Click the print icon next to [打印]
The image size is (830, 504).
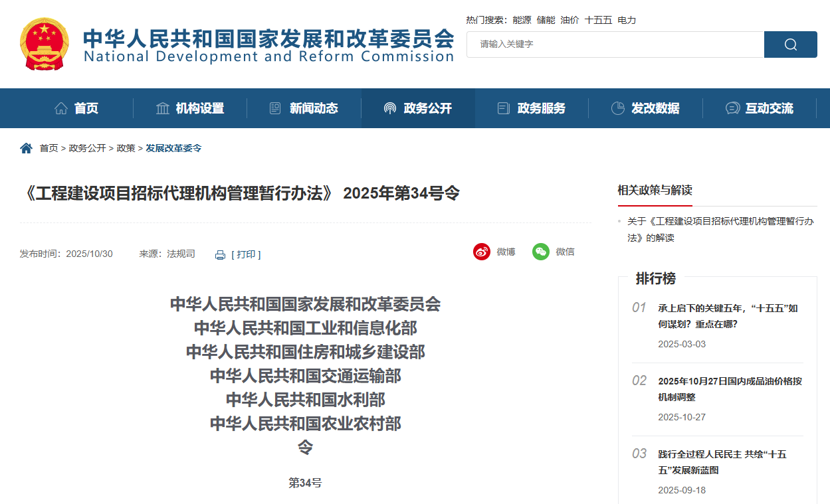click(220, 254)
